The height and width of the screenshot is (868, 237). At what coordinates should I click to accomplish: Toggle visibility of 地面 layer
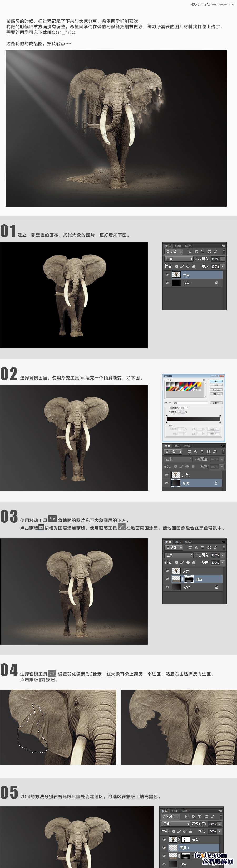tap(167, 579)
